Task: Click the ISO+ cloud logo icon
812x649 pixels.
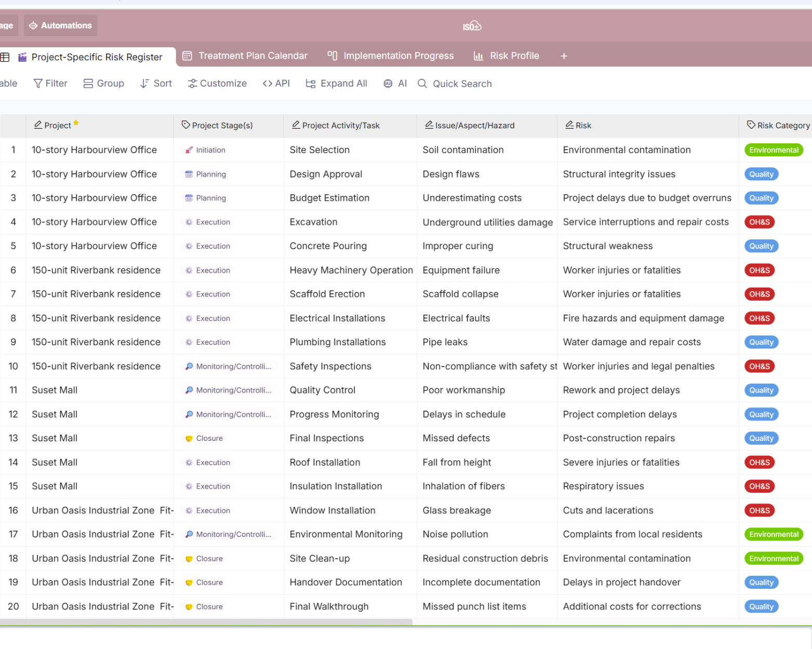Action: (x=472, y=26)
